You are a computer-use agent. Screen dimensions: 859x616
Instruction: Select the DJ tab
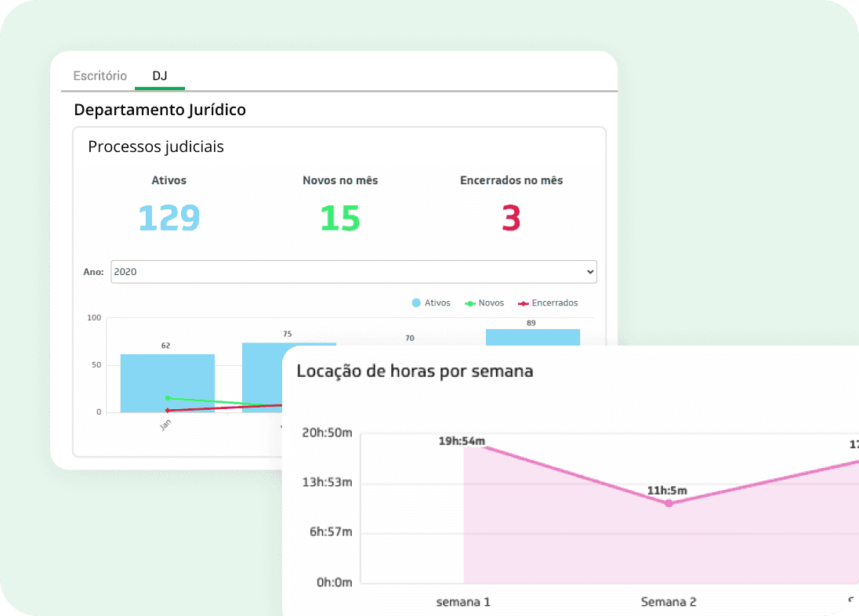(x=159, y=76)
